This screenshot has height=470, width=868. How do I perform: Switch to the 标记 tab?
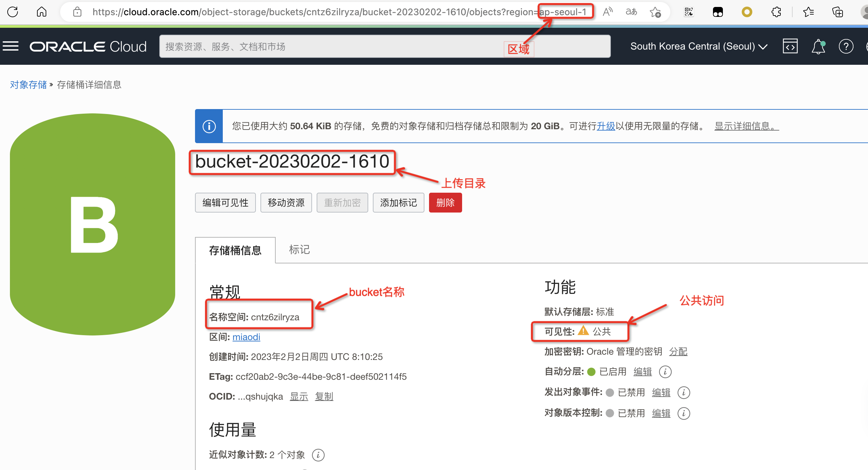coord(299,250)
